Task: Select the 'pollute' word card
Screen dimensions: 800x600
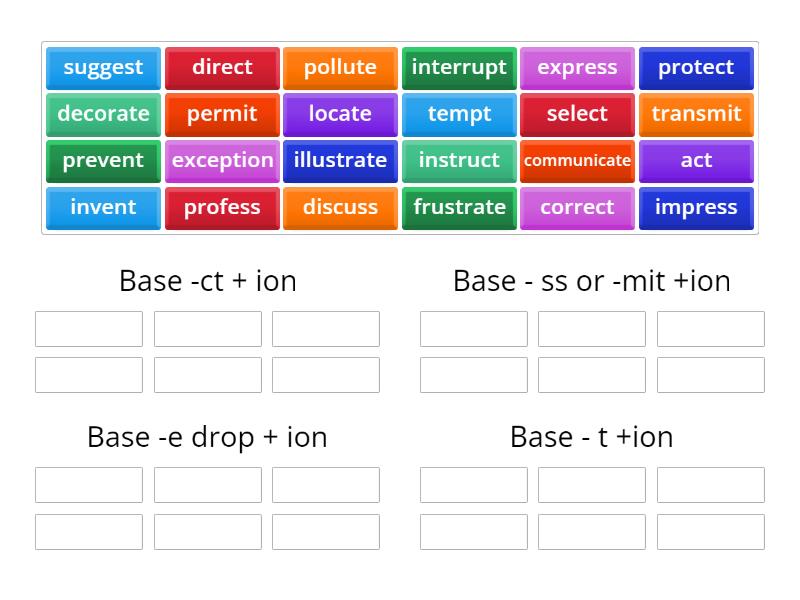Action: coord(340,68)
